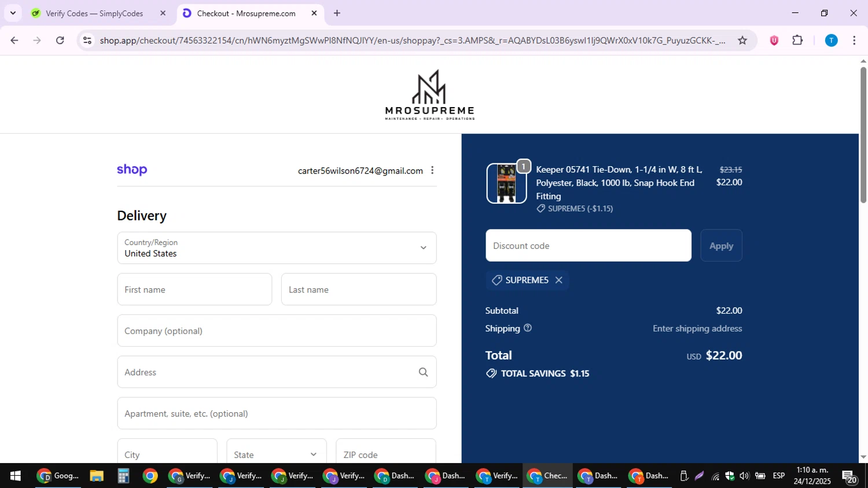868x488 pixels.
Task: Switch to the Verify Codes SimplyCodes tab
Action: click(x=94, y=13)
